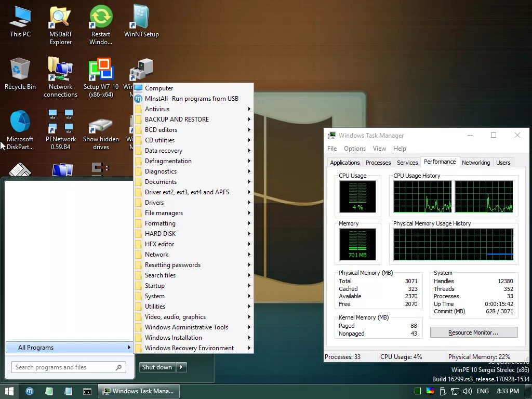Viewport: 532px width, 399px height.
Task: Click the color display tray icon
Action: pyautogui.click(x=430, y=391)
